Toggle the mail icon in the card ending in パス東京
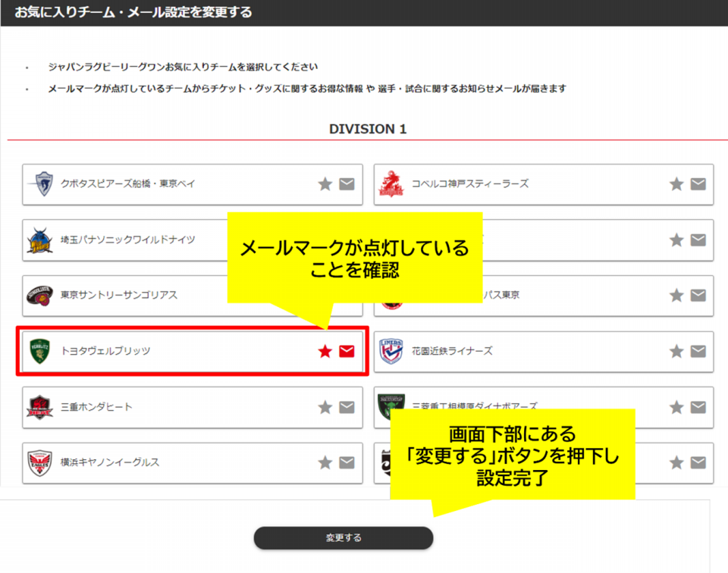 pos(698,296)
